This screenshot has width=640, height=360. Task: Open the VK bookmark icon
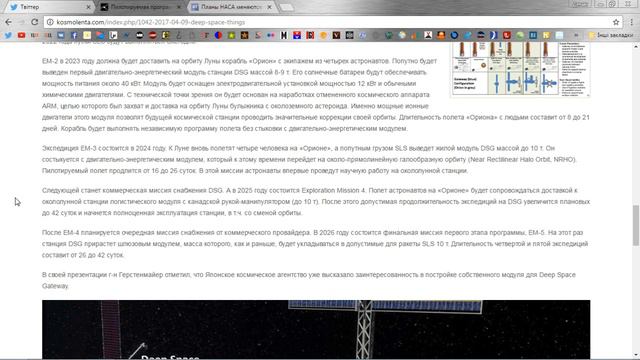coord(61,36)
